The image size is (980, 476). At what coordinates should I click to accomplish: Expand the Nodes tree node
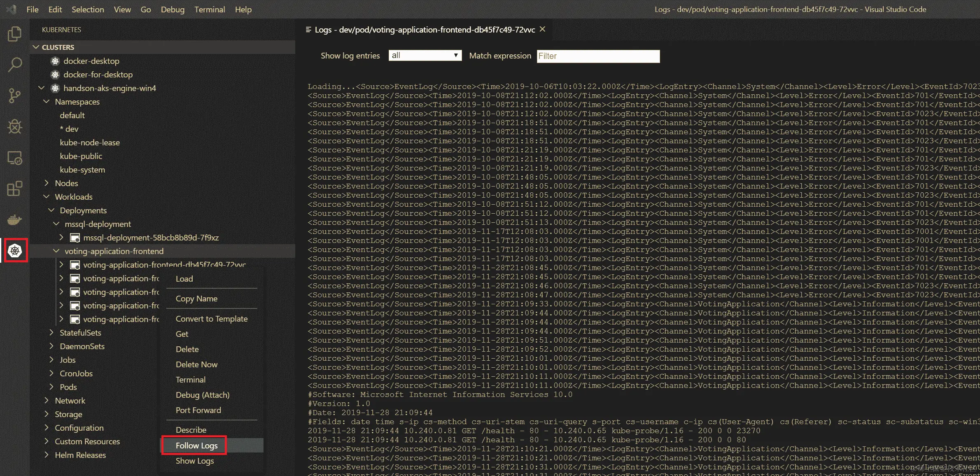47,183
